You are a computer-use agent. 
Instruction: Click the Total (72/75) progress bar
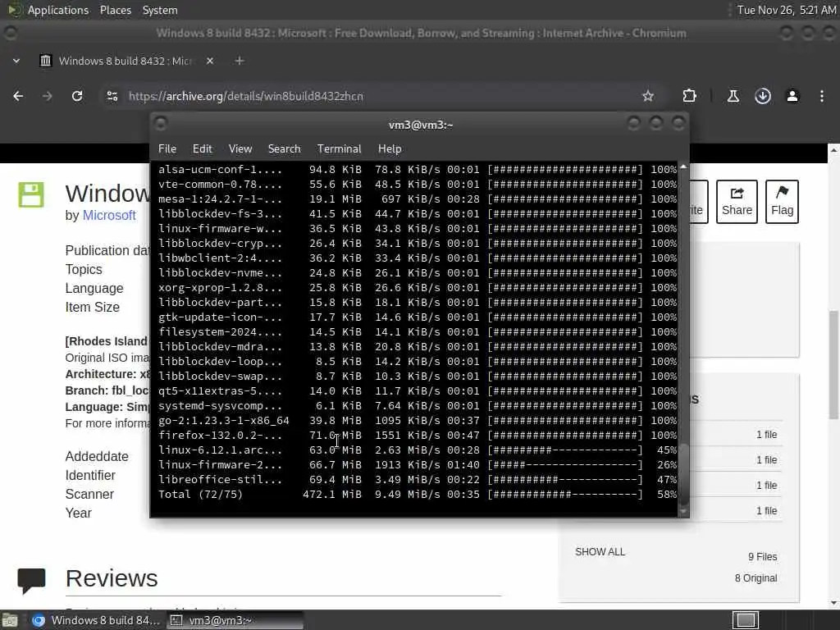(x=564, y=495)
